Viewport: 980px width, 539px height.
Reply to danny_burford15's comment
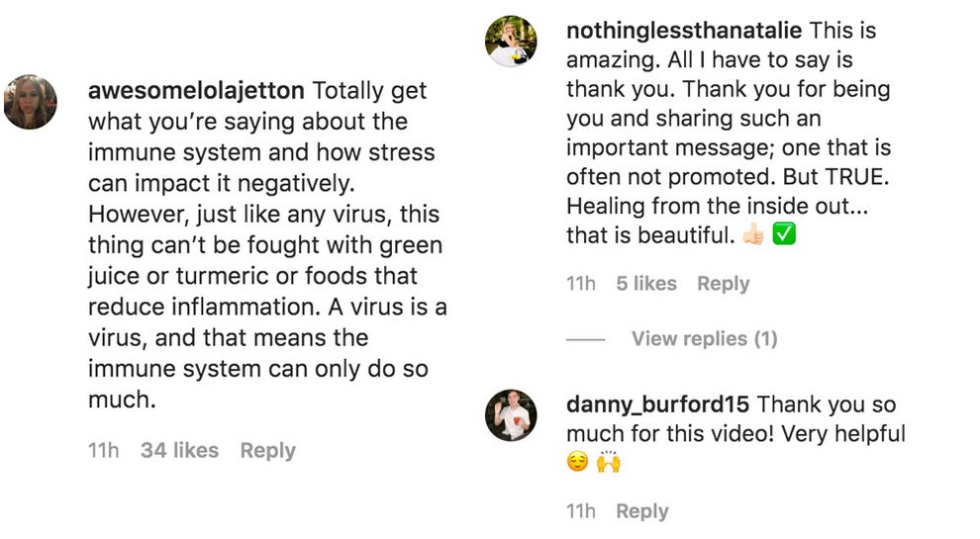pyautogui.click(x=641, y=511)
